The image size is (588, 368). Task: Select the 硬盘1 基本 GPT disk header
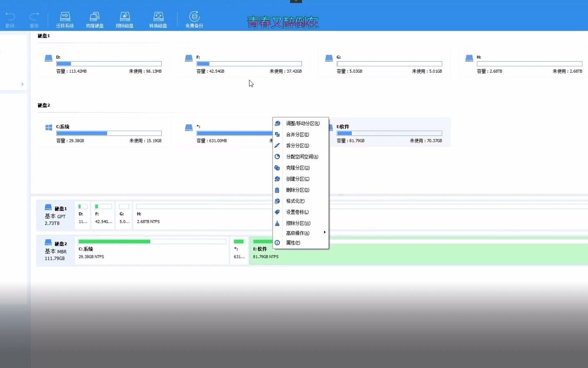click(x=55, y=215)
